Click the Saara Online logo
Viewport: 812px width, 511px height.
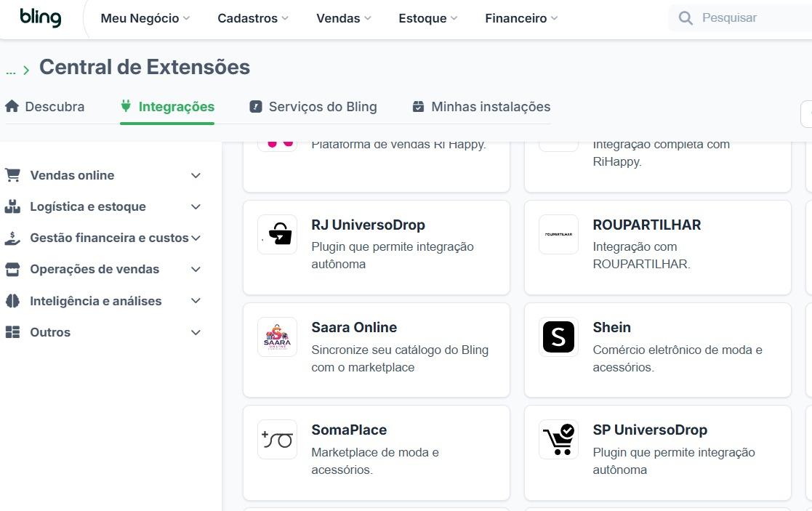(278, 337)
